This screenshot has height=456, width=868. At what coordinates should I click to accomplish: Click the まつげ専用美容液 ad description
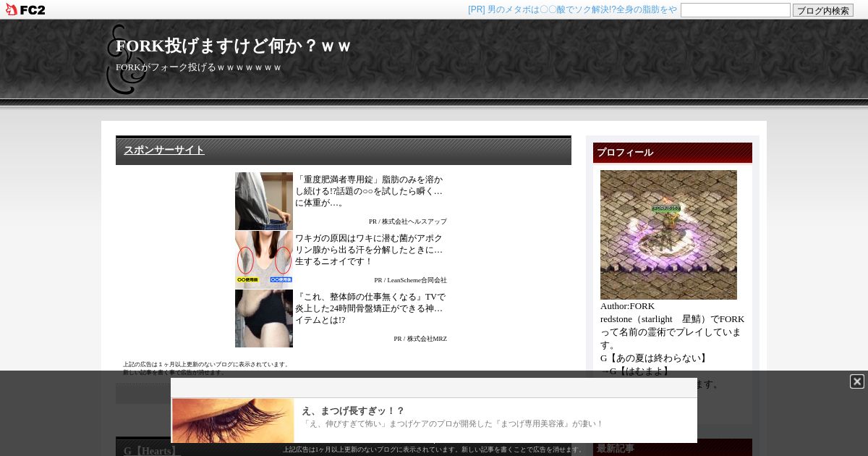point(453,423)
